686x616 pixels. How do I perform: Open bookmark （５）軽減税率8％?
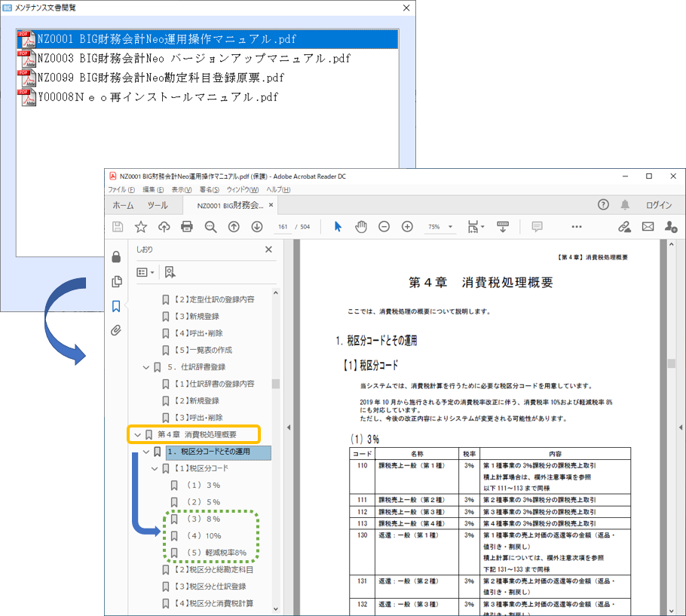(x=216, y=553)
